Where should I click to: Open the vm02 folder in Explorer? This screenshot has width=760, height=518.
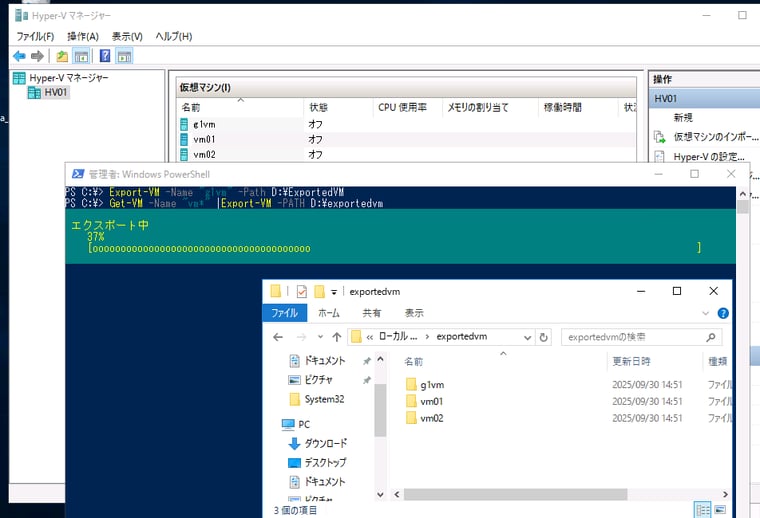pyautogui.click(x=431, y=418)
